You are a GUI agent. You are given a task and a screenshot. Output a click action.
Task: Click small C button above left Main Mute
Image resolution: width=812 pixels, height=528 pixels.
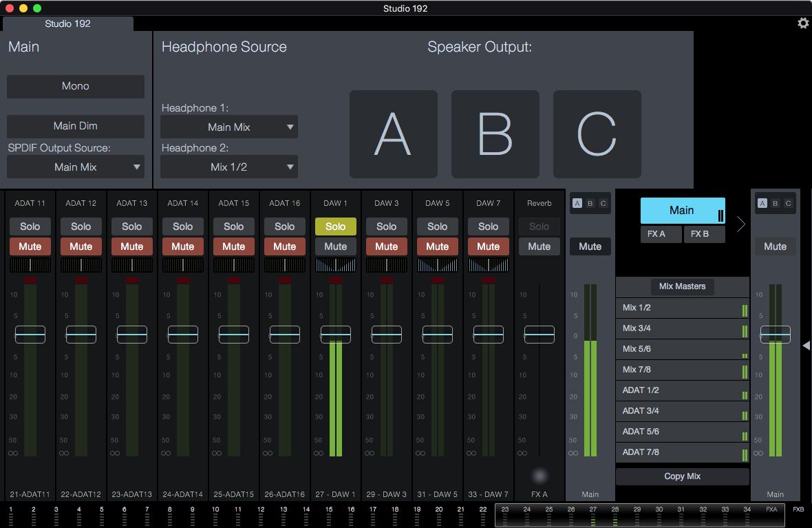[x=603, y=203]
